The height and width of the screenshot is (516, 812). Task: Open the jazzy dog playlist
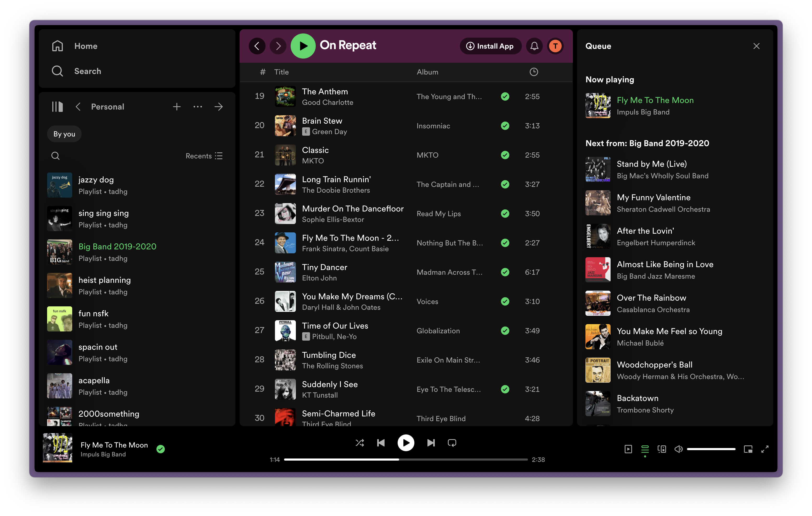tap(137, 185)
